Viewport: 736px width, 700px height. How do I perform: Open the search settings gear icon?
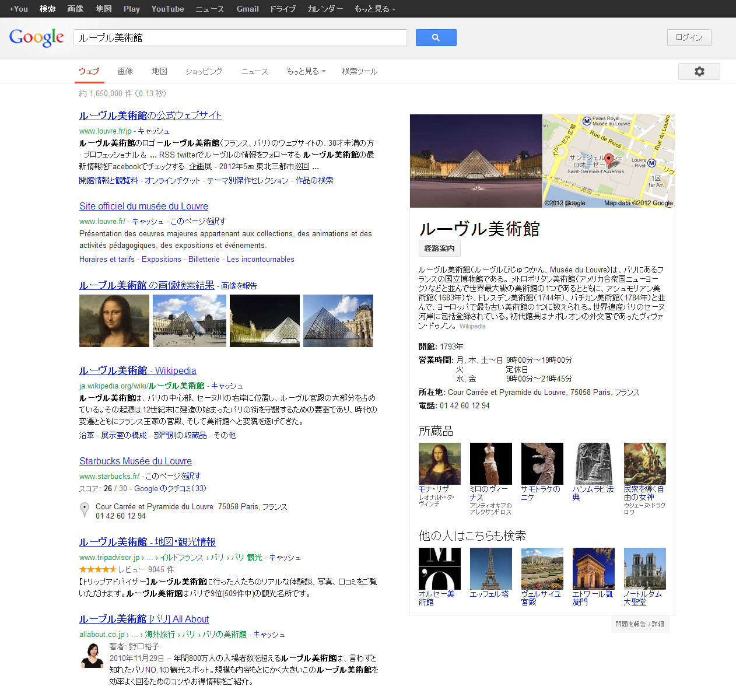pyautogui.click(x=699, y=71)
